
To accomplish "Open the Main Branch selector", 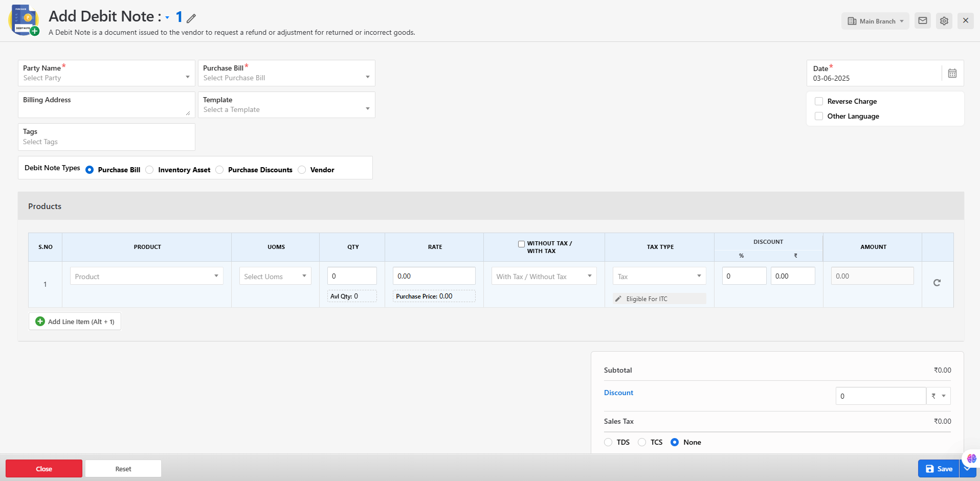I will tap(875, 21).
